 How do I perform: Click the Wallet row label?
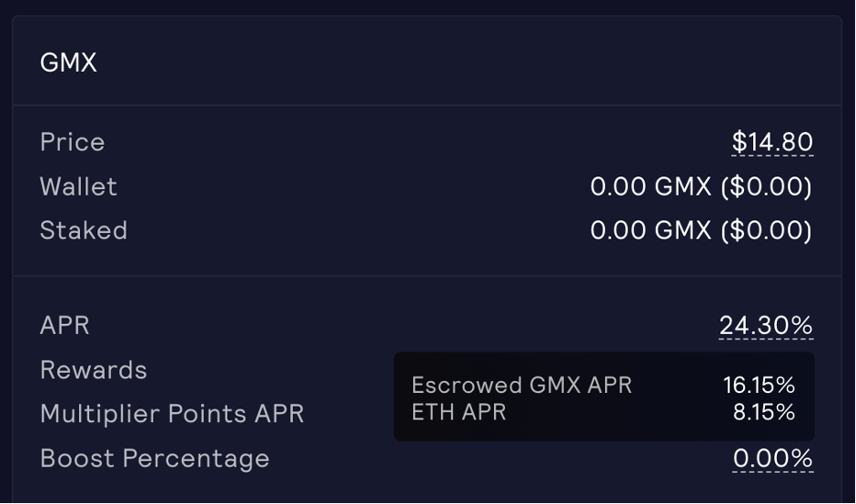tap(78, 187)
